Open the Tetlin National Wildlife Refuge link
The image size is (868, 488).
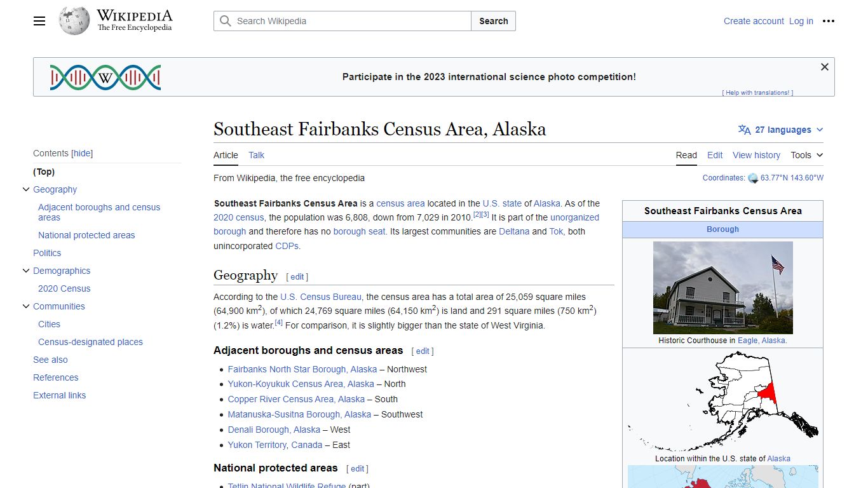(287, 486)
